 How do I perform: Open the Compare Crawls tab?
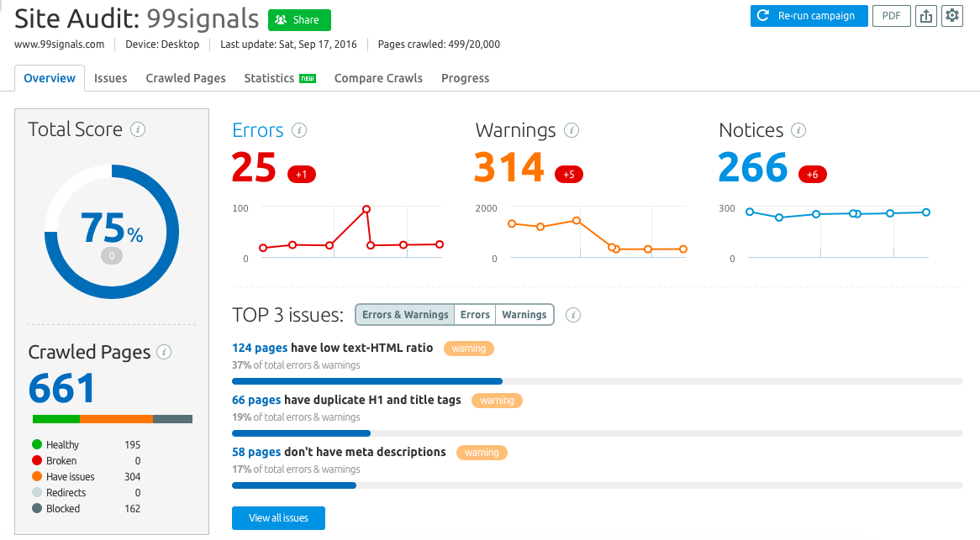(x=378, y=78)
